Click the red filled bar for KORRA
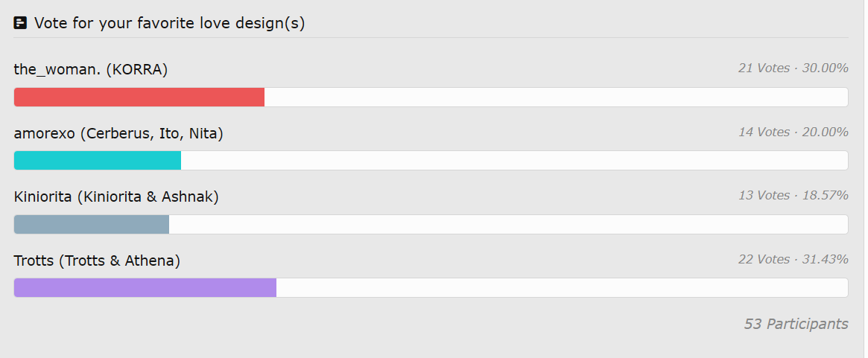Screen dimensions: 868x358 tap(139, 98)
